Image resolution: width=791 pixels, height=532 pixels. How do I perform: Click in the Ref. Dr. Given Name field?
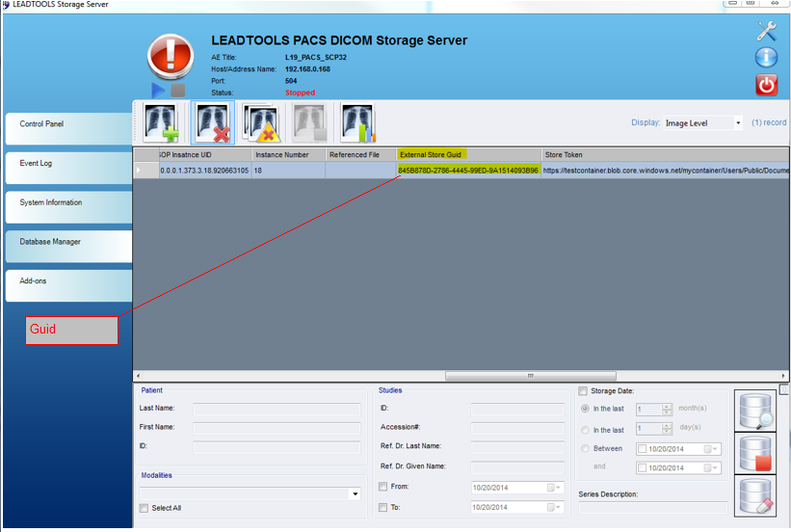click(x=517, y=467)
